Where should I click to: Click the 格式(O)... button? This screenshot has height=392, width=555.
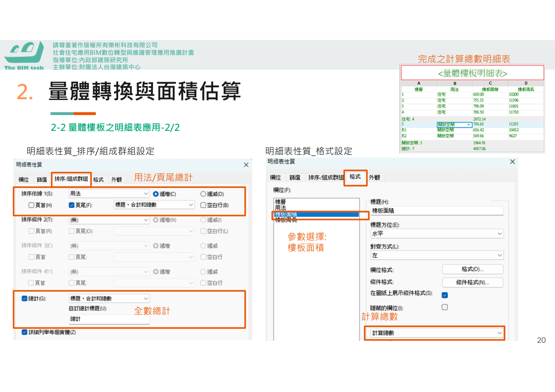(x=472, y=269)
